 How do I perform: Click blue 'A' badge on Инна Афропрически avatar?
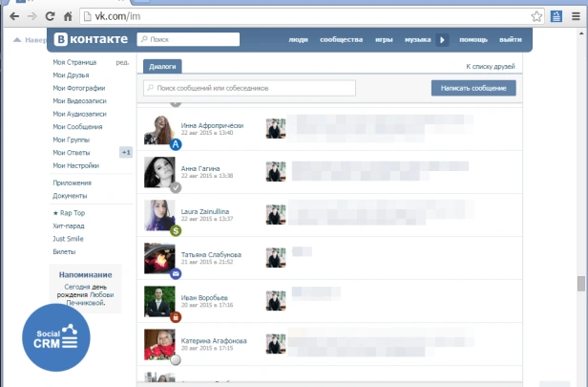pos(176,144)
